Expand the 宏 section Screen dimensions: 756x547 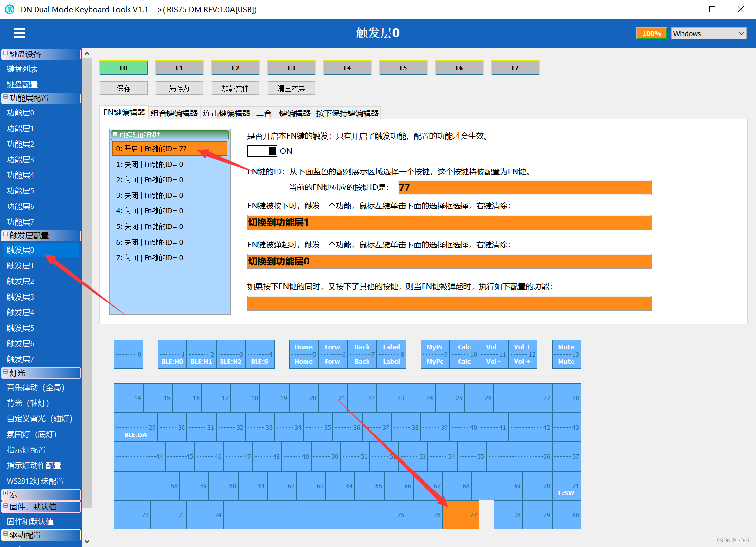click(6, 494)
